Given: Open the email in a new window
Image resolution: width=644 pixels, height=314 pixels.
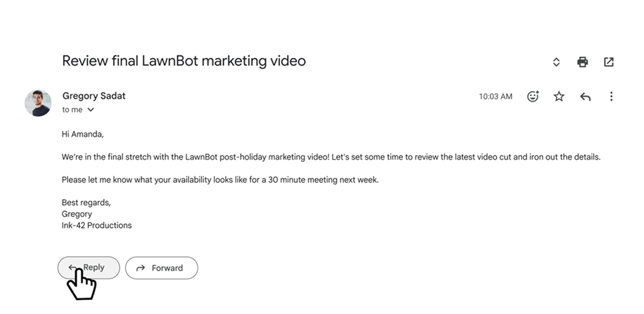Looking at the screenshot, I should tap(608, 62).
